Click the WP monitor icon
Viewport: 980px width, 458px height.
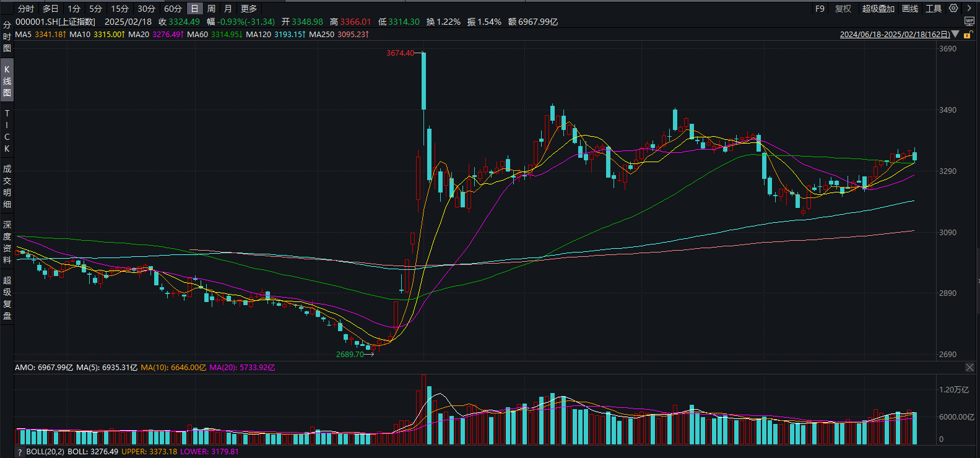(969, 22)
